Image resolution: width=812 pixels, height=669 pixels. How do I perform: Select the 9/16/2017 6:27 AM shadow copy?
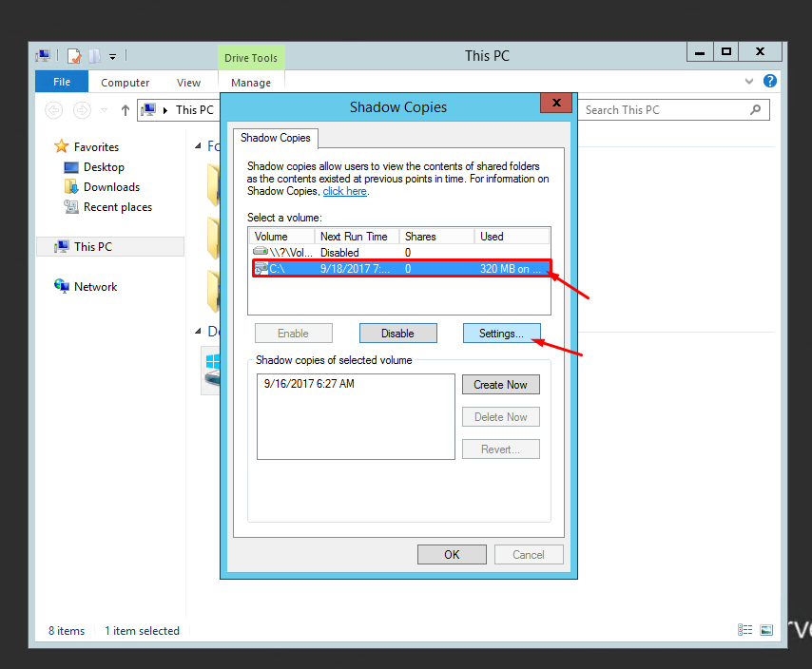tap(309, 383)
